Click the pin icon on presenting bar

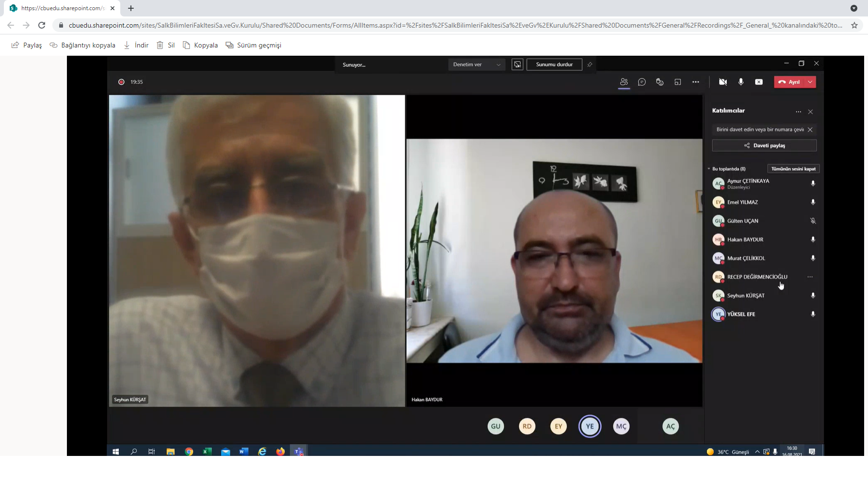pos(590,65)
